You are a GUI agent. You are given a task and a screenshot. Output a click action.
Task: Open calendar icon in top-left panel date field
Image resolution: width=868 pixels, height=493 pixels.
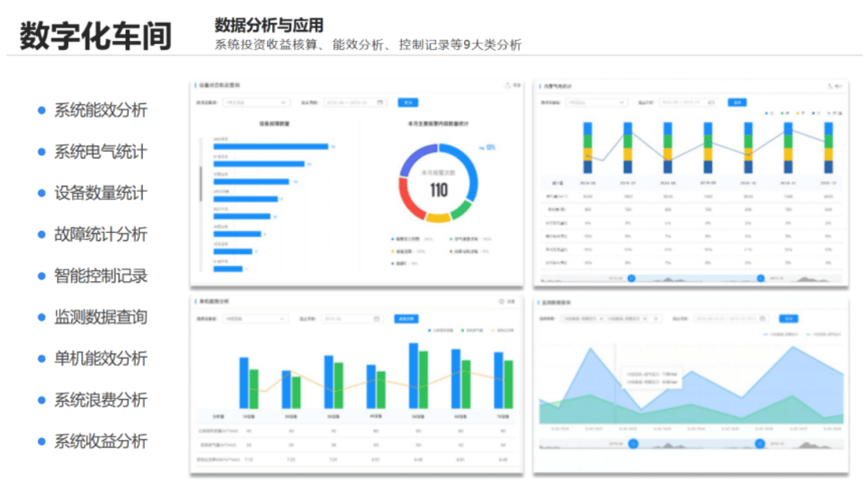coord(380,102)
